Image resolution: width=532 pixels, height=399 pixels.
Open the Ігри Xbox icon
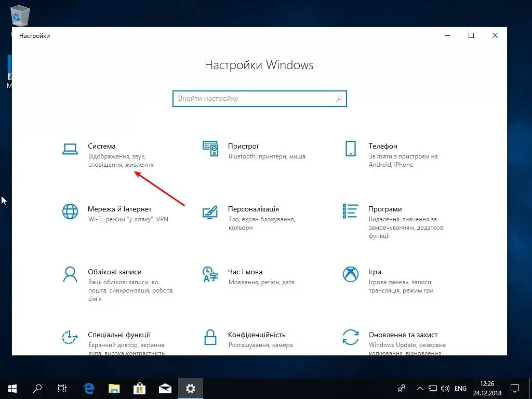[x=351, y=274]
